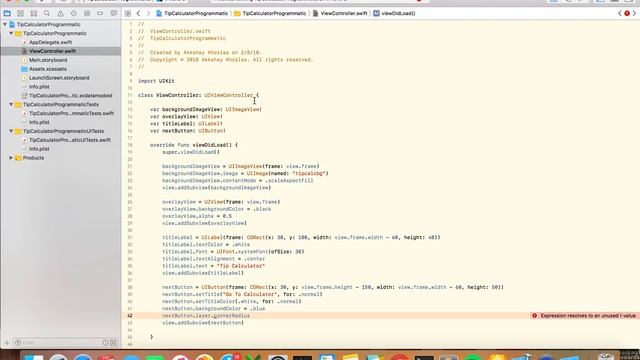Viewport: 640px width, 360px height.
Task: Click line 42 number in gutter
Action: pyautogui.click(x=130, y=316)
